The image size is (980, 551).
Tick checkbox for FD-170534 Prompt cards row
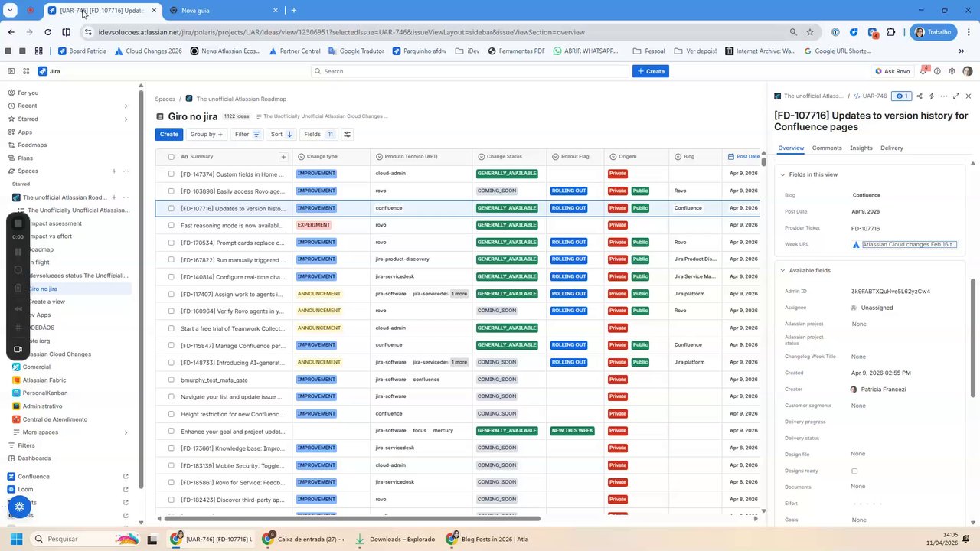171,243
